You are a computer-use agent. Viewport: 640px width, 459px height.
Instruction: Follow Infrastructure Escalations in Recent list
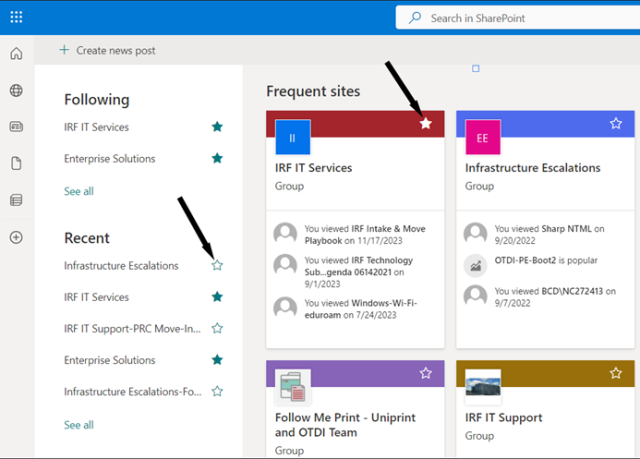[217, 266]
